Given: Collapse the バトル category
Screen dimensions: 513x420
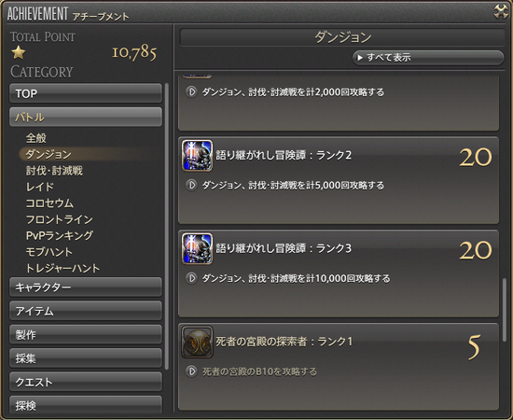Looking at the screenshot, I should pos(86,118).
